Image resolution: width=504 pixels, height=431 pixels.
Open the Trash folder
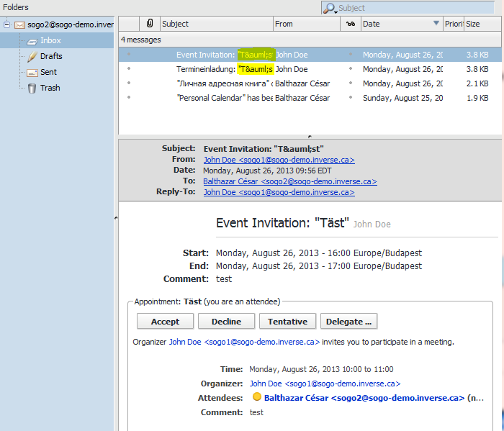coord(50,88)
